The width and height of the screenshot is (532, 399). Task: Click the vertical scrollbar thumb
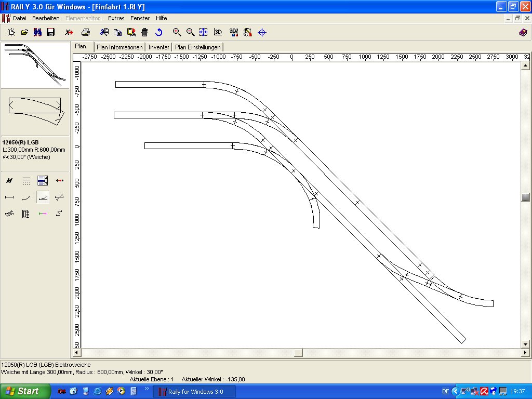525,197
